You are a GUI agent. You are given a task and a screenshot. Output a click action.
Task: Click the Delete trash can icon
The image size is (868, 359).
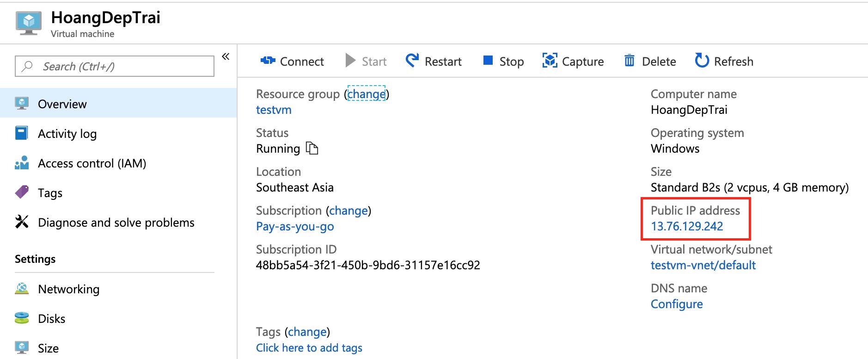(x=629, y=61)
